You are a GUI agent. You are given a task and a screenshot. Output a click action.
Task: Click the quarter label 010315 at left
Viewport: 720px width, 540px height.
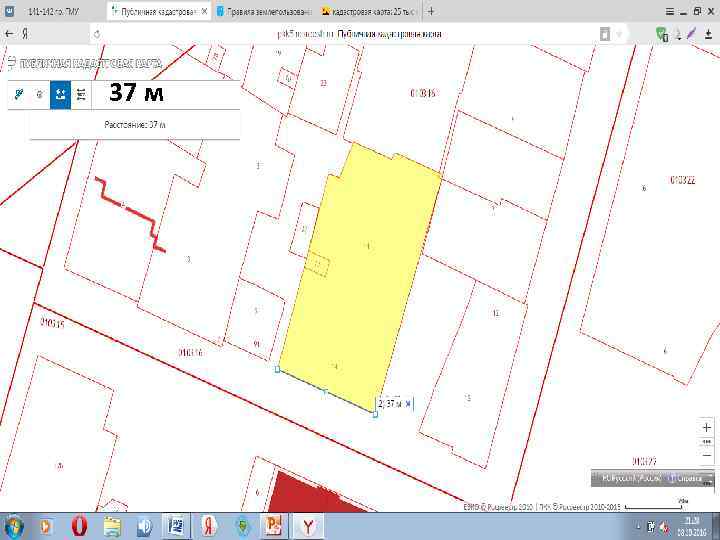[x=52, y=323]
